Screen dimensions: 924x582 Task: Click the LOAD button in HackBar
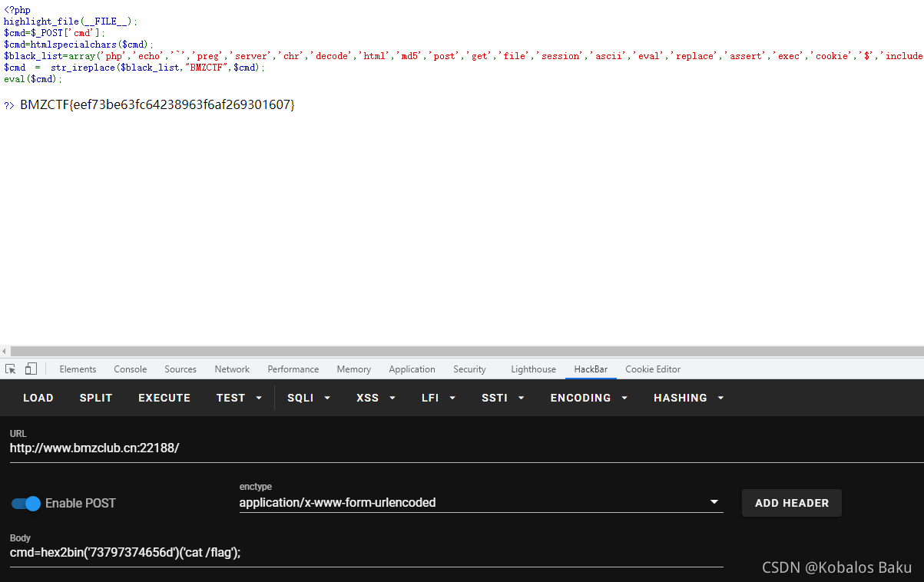point(38,398)
